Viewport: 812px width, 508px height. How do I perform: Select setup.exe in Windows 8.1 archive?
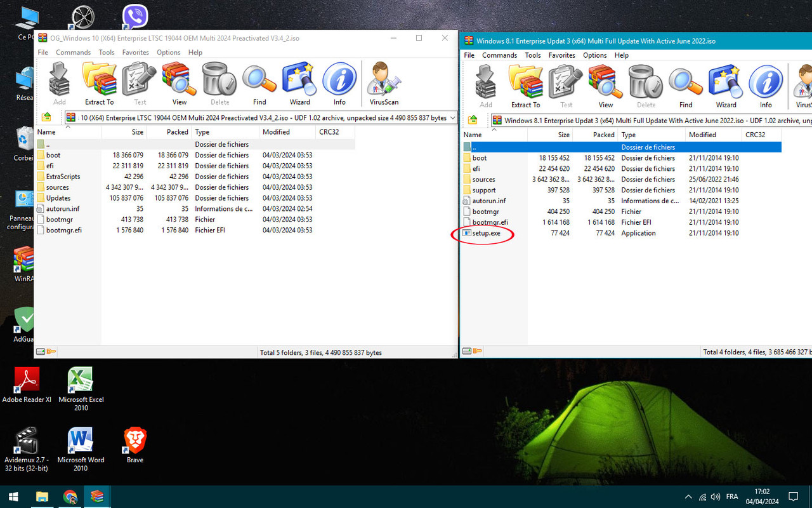point(486,233)
